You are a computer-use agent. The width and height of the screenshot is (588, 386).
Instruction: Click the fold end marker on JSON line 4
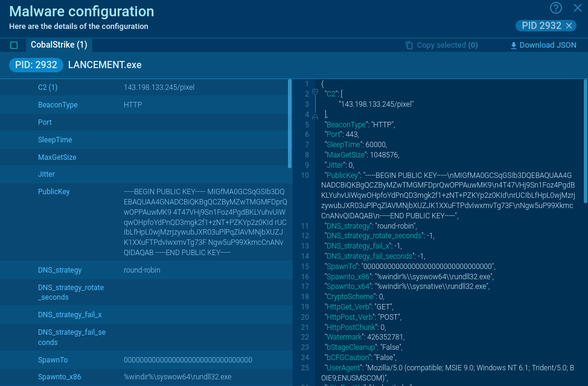coord(315,116)
